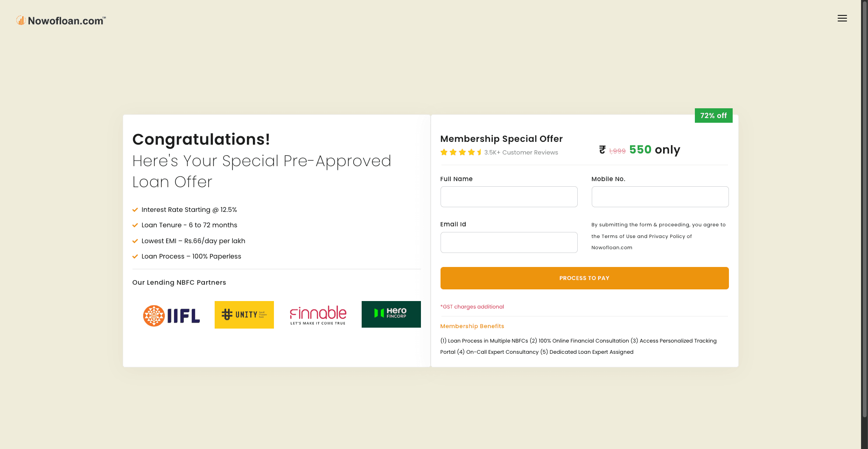Click the Membership Benefits heading
868x449 pixels.
(x=472, y=326)
